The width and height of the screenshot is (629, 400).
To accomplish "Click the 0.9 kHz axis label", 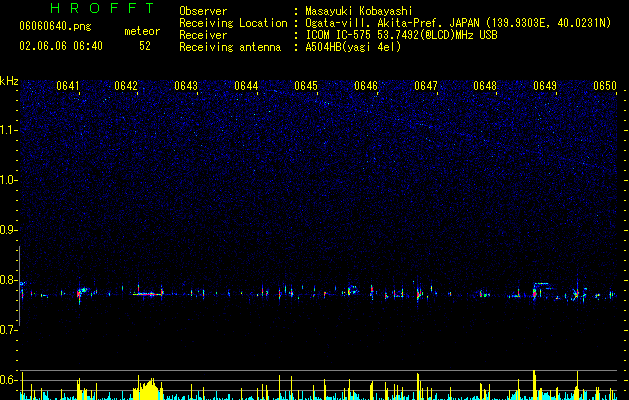I will coord(9,230).
